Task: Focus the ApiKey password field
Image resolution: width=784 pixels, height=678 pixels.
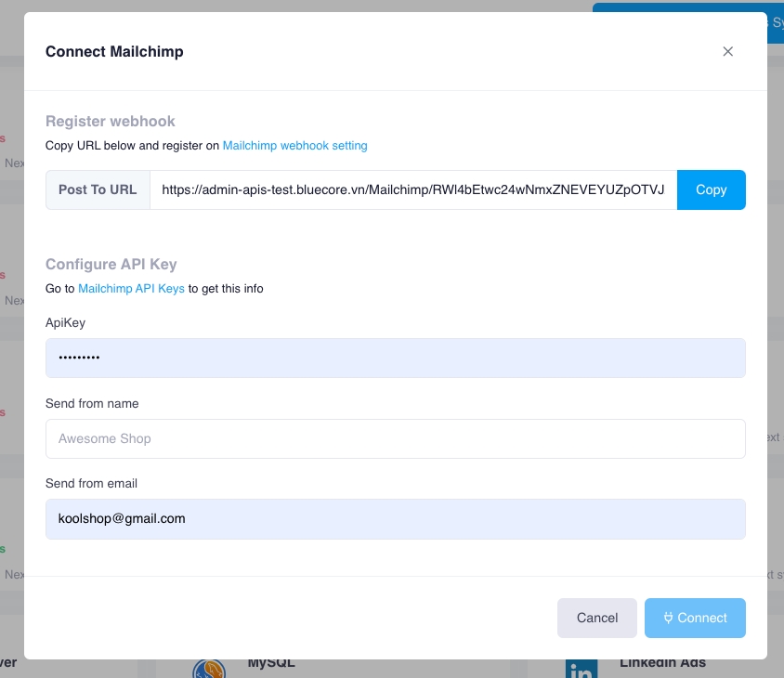Action: (x=395, y=358)
